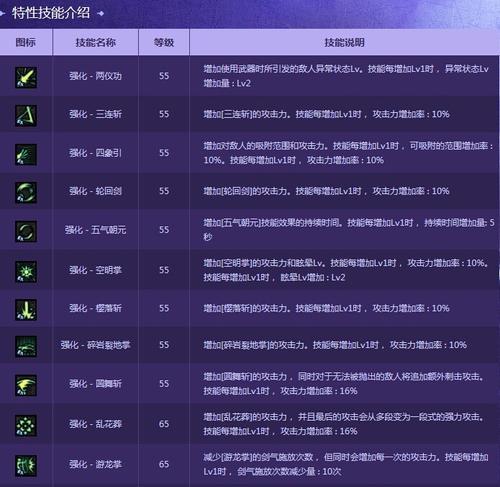Click level 65 in the 乱花葬 row

pyautogui.click(x=164, y=424)
